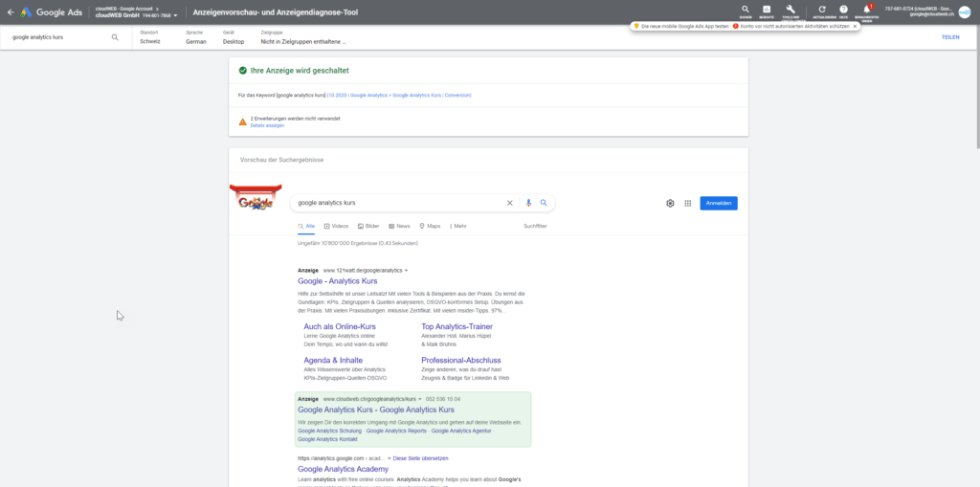Click the microphone voice search icon

(528, 203)
